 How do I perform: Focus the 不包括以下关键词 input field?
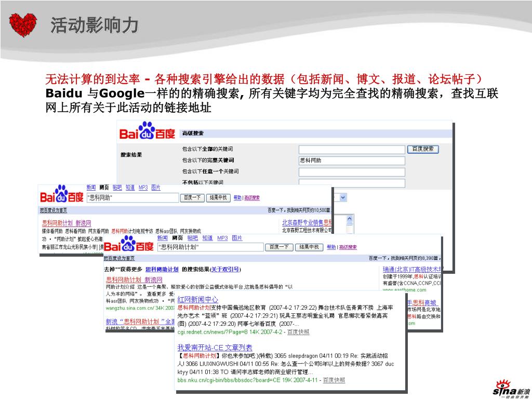pos(352,183)
